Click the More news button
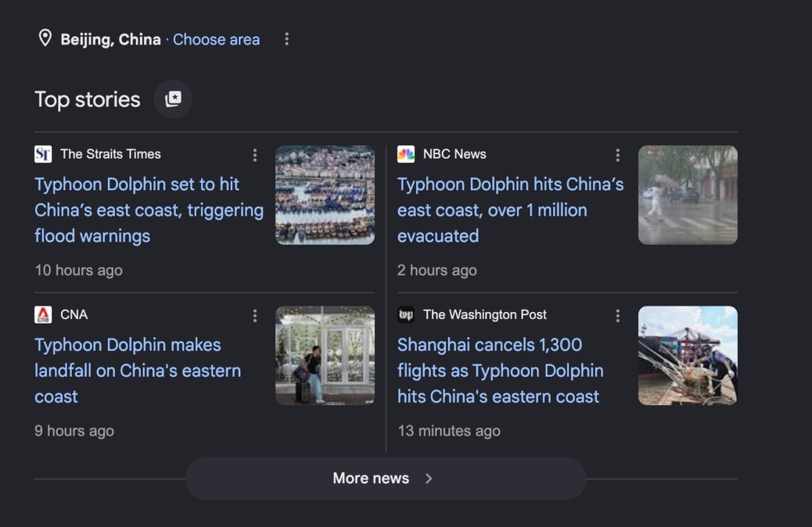This screenshot has width=812, height=527. [386, 478]
